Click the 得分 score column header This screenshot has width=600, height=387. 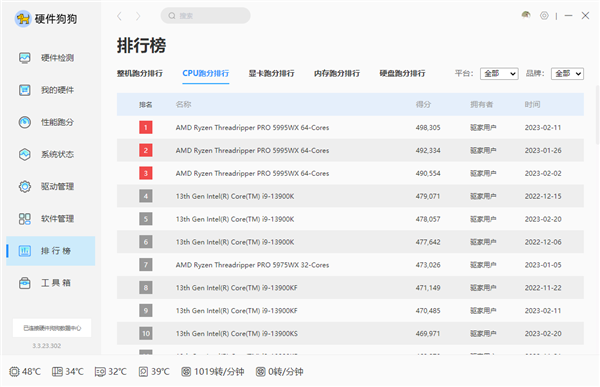[423, 105]
